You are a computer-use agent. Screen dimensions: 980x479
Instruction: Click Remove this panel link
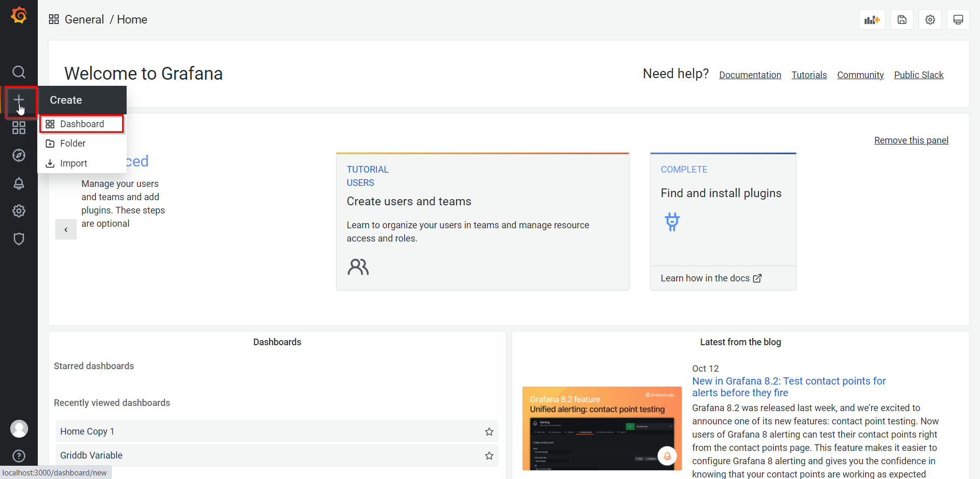click(x=911, y=140)
